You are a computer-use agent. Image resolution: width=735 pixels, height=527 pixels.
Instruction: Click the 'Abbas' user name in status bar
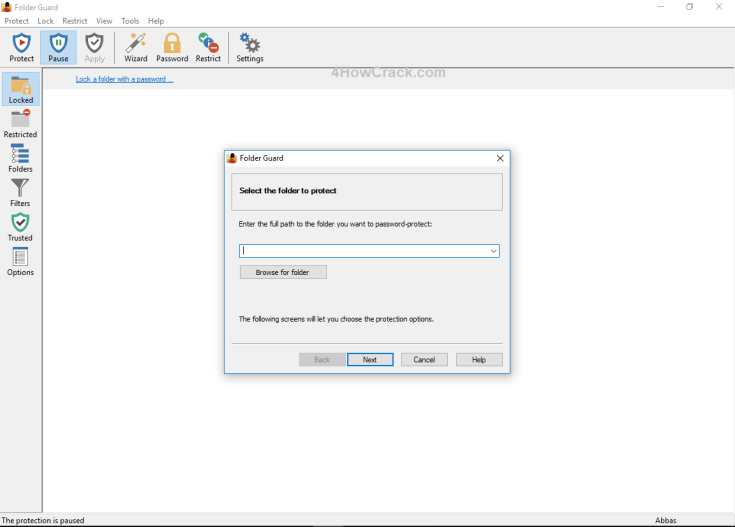[x=666, y=520]
